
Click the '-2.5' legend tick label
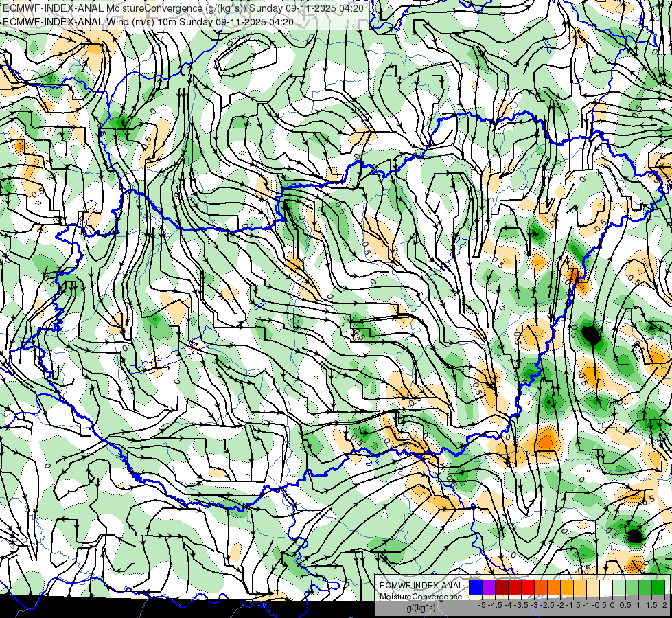pos(547,605)
